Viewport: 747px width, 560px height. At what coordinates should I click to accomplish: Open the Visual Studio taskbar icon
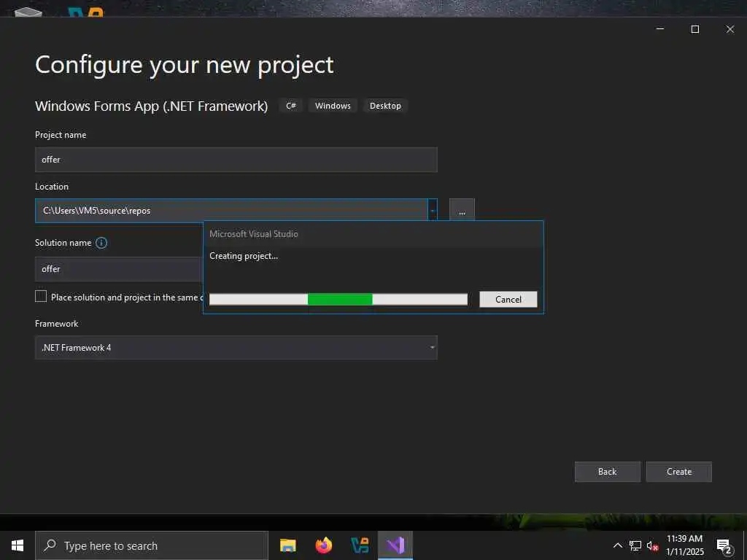pyautogui.click(x=395, y=545)
